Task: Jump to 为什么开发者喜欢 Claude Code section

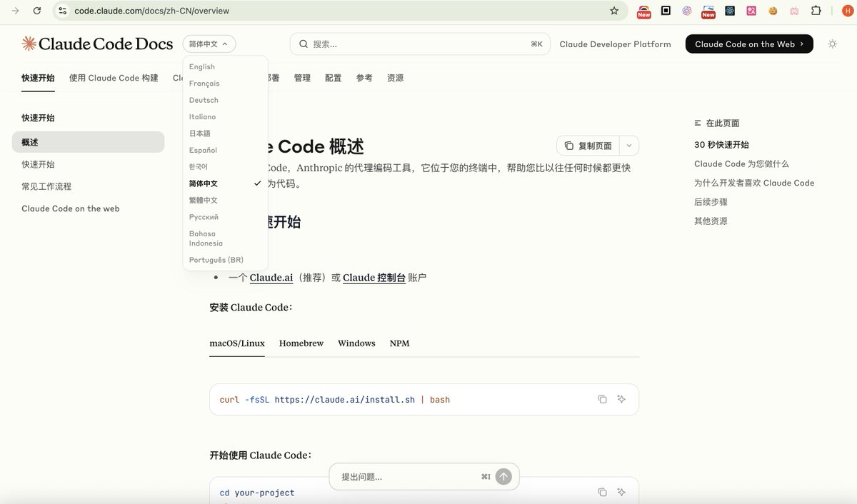Action: 754,183
